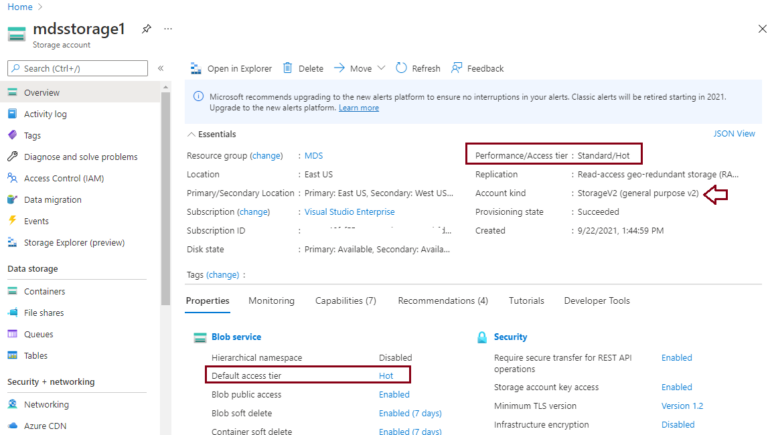The image size is (768, 435).
Task: Open the Blob service heading link
Action: tap(236, 337)
